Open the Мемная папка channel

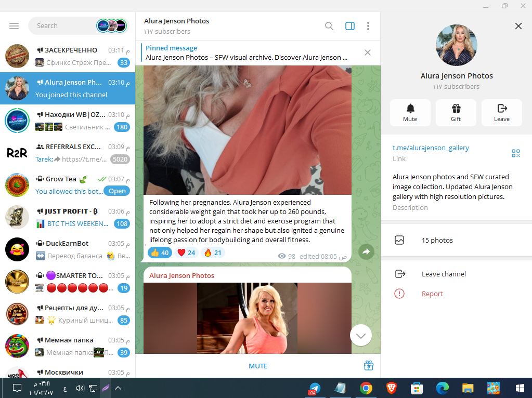(x=68, y=346)
